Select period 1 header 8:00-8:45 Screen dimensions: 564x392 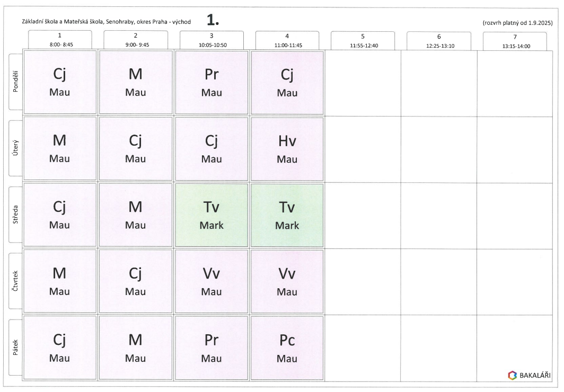[60, 40]
